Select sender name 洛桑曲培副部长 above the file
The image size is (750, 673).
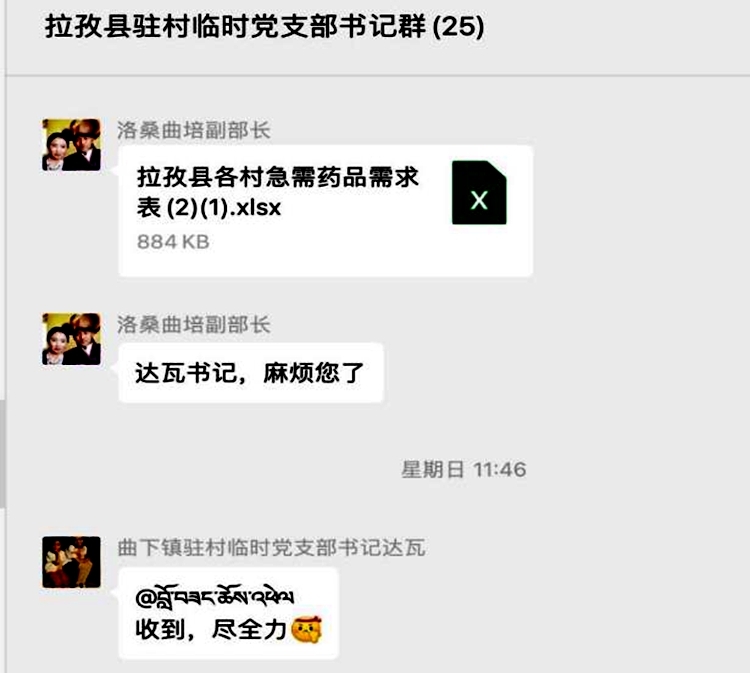pos(194,130)
